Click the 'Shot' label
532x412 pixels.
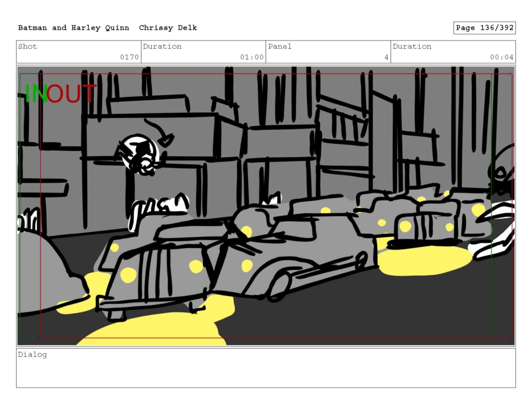28,46
